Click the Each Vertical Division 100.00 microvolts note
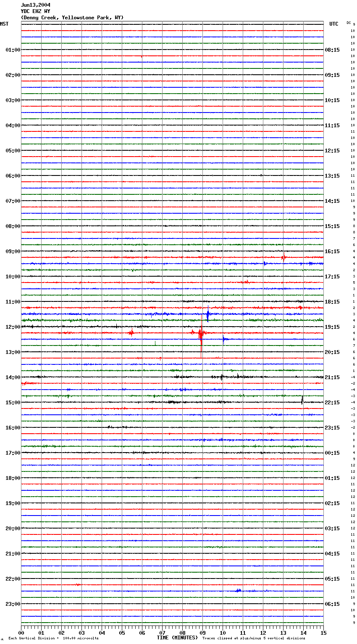The height and width of the screenshot is (644, 357). click(x=53, y=639)
